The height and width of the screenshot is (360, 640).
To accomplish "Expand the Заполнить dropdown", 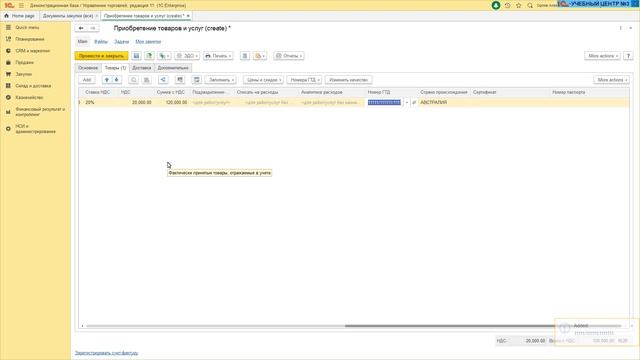I will (x=220, y=80).
